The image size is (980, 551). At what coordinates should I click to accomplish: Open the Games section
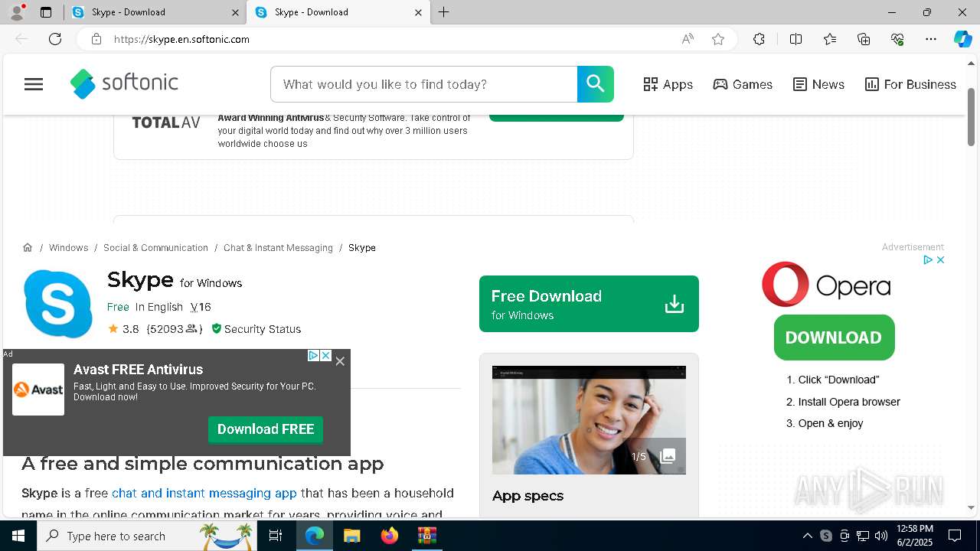743,84
